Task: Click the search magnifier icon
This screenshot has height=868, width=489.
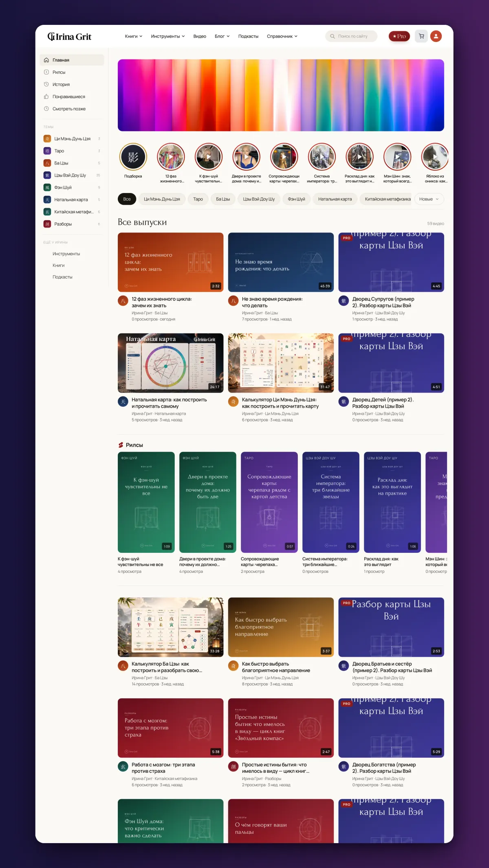Action: click(333, 36)
